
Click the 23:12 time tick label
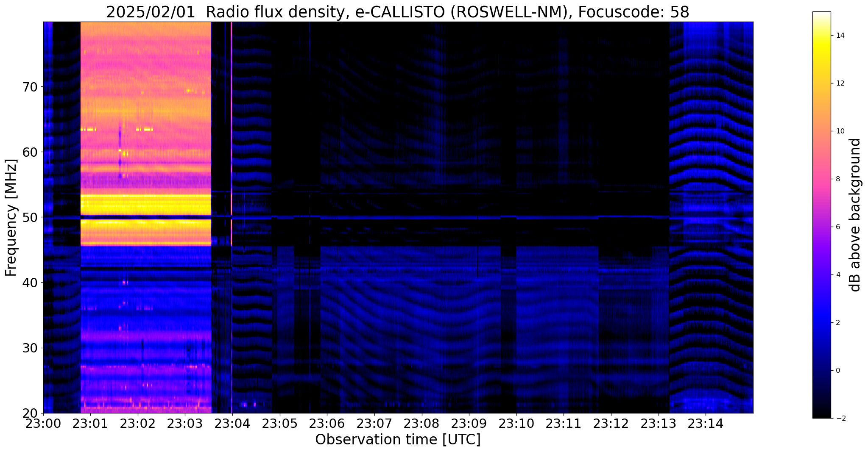[611, 423]
